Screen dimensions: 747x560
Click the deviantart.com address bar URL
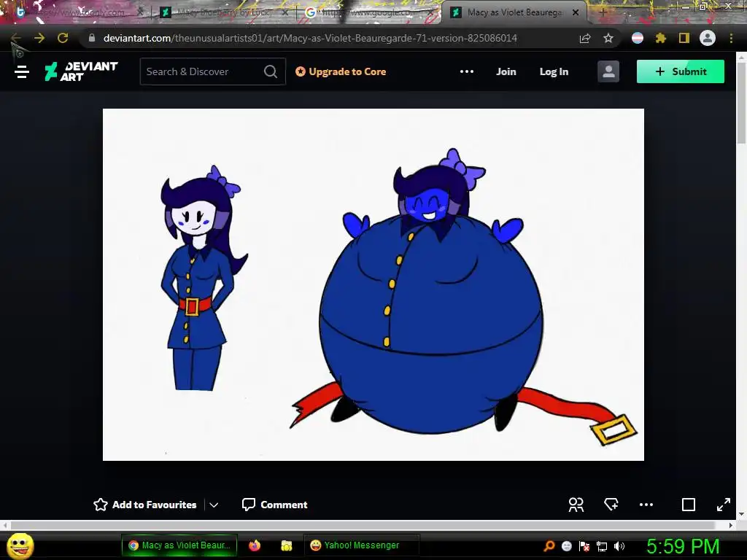[310, 38]
